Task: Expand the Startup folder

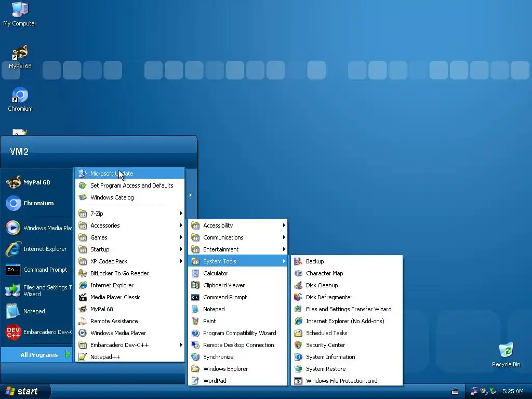Action: click(130, 249)
